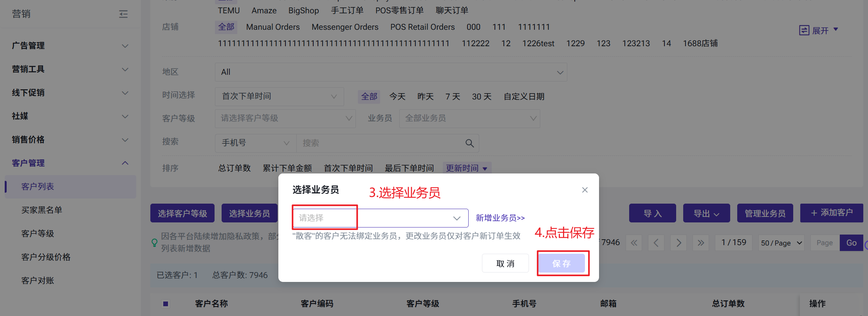Screen dimensions: 868x316
Task: Focus the 搜索 text input
Action: [x=382, y=143]
